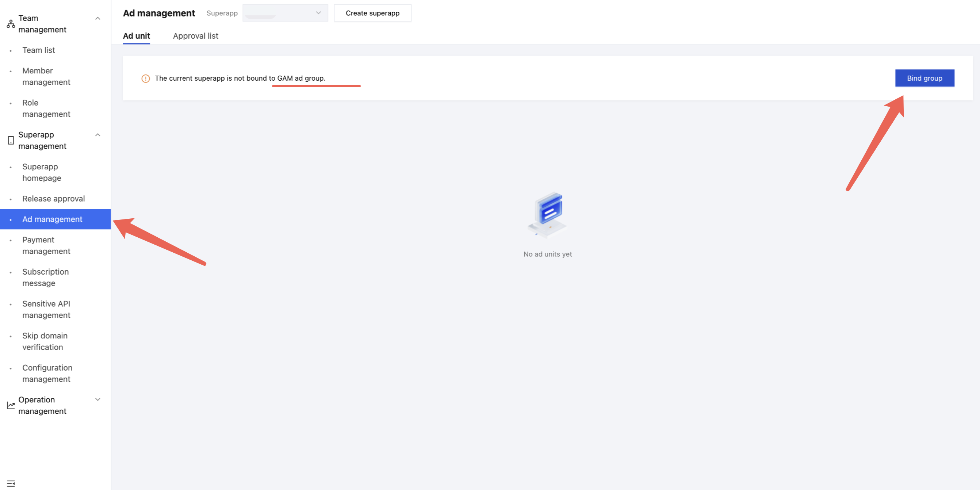The height and width of the screenshot is (490, 980).
Task: Collapse the Superapp management section chevron
Action: 98,135
